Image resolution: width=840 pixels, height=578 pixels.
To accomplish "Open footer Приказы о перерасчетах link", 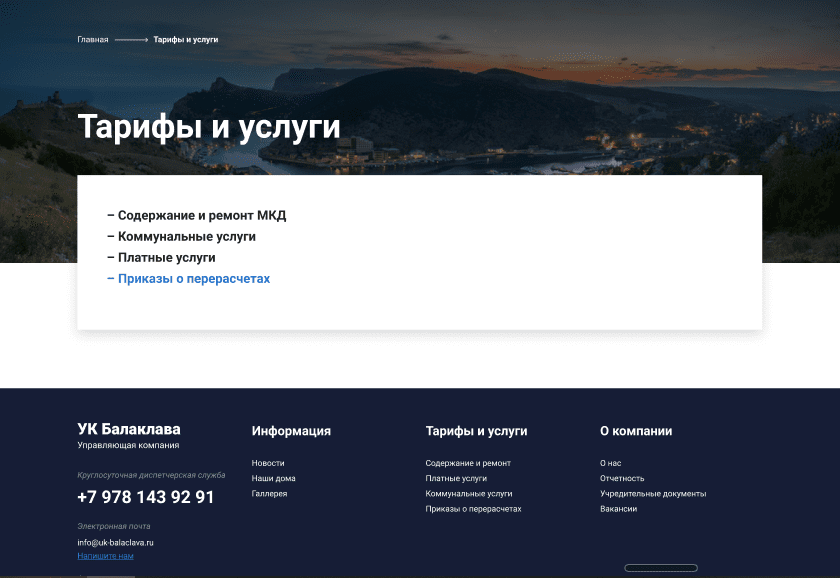I will pos(473,509).
